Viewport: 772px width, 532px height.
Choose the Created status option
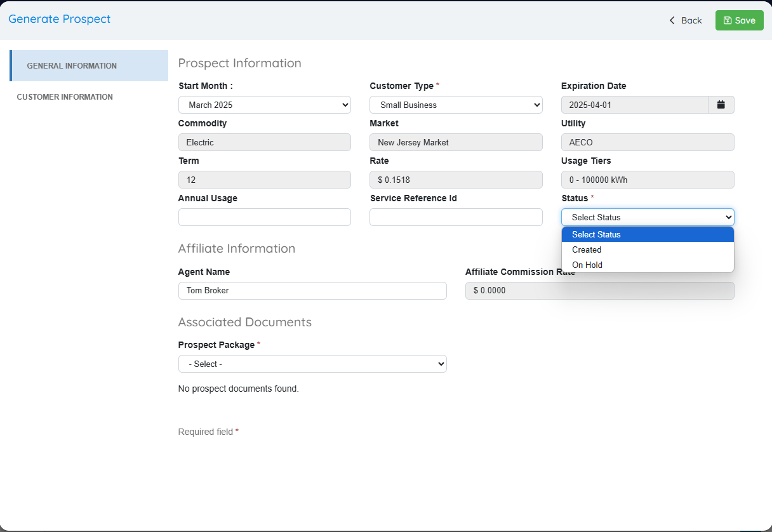tap(648, 249)
